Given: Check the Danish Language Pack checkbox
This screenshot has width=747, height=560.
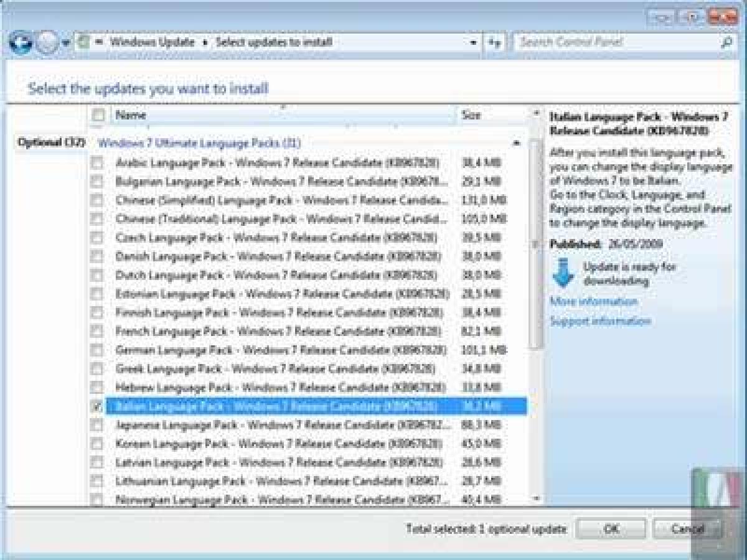Looking at the screenshot, I should 96,256.
